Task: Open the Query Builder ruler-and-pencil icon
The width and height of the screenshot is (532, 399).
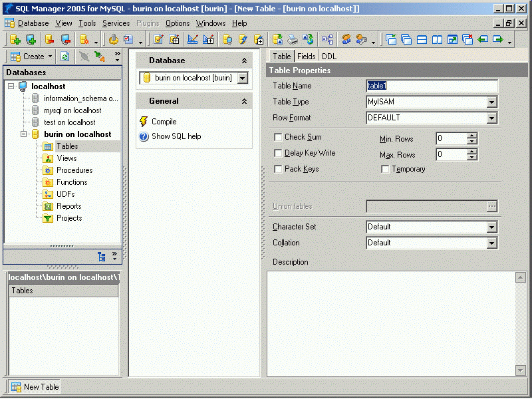Action: pyautogui.click(x=192, y=39)
